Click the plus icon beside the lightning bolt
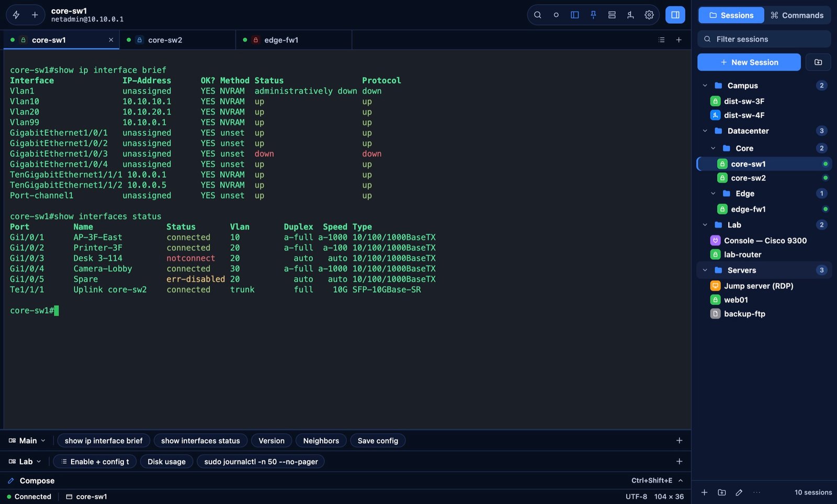Image resolution: width=837 pixels, height=504 pixels. point(35,15)
